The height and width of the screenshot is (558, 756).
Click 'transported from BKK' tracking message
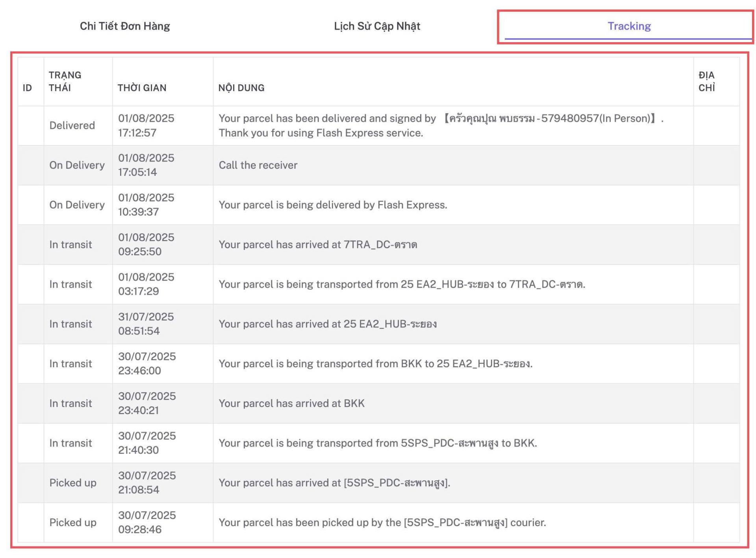(x=375, y=363)
